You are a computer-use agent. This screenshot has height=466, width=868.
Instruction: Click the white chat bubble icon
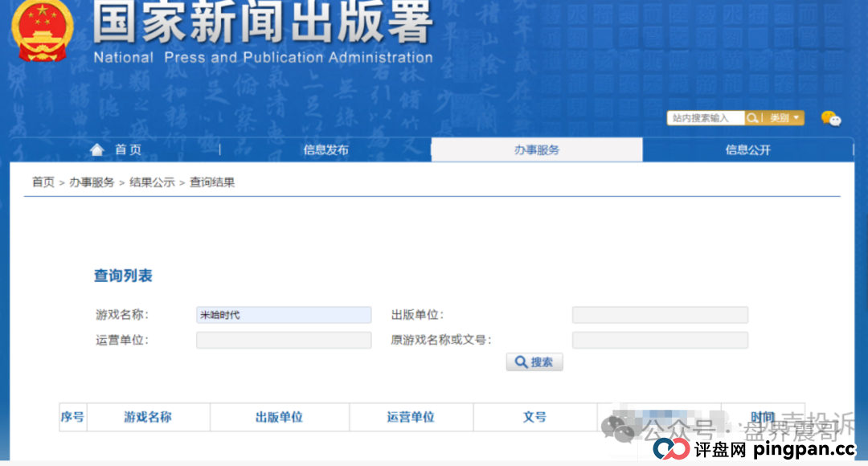click(x=837, y=121)
